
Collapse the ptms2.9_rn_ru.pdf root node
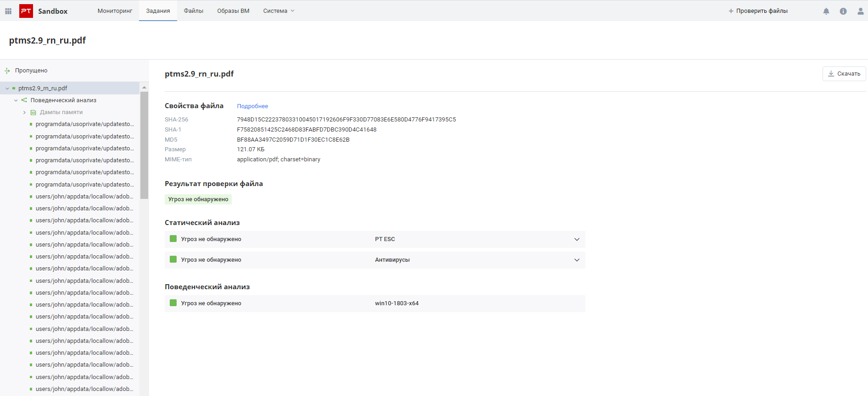(x=7, y=88)
